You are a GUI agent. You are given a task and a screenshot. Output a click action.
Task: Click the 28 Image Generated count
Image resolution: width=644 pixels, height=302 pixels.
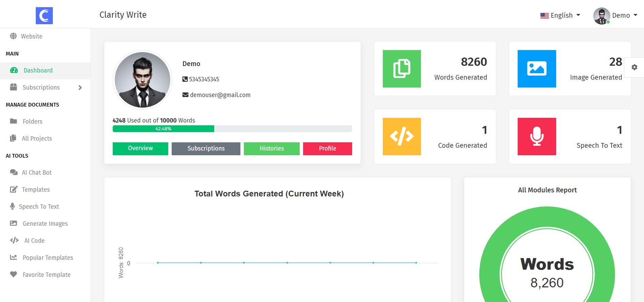pyautogui.click(x=616, y=62)
